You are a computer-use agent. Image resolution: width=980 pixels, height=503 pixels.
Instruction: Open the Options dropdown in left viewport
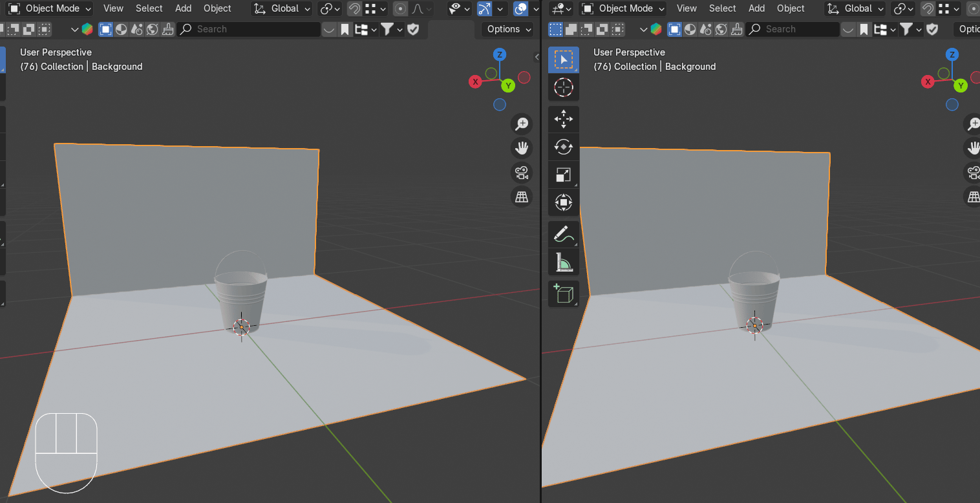tap(508, 29)
